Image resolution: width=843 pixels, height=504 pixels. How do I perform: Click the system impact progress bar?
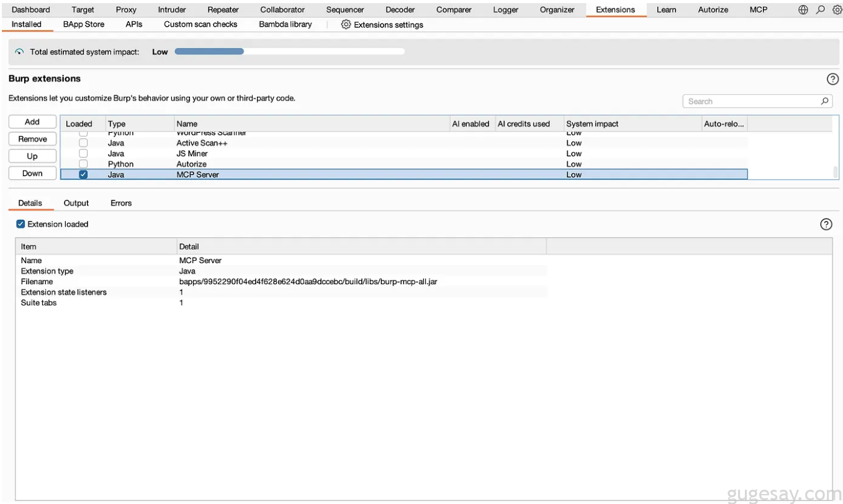coord(289,52)
